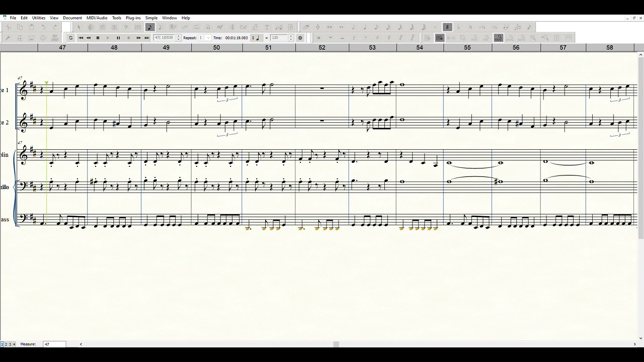
Task: Click the Redo arrow icon
Action: pyautogui.click(x=55, y=27)
